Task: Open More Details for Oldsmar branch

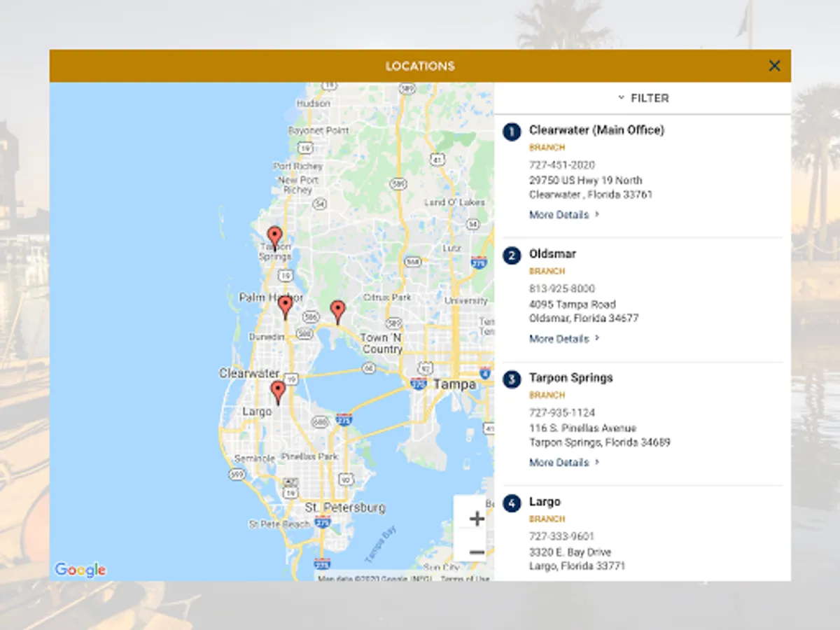Action: point(564,339)
